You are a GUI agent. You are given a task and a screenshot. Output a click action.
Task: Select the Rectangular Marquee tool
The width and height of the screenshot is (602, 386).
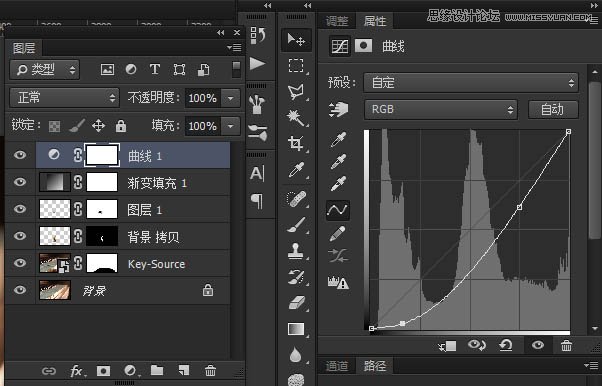[296, 66]
